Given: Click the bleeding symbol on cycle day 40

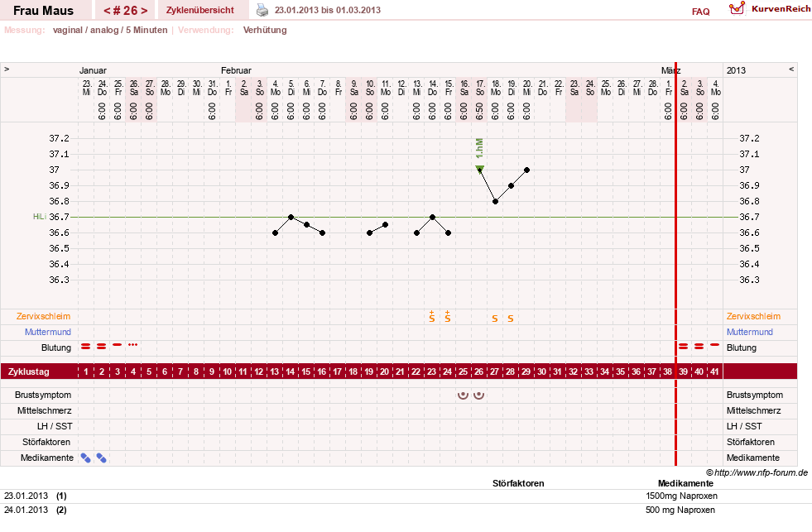Looking at the screenshot, I should click(x=699, y=346).
